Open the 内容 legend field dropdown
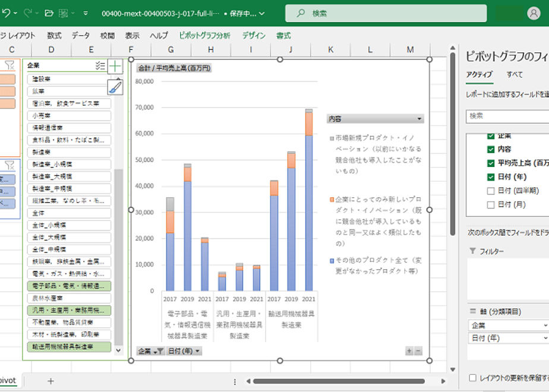 (x=419, y=119)
